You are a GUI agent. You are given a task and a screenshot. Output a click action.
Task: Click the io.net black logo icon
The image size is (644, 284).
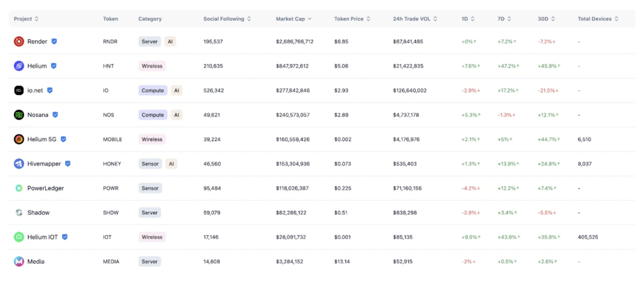pos(19,90)
